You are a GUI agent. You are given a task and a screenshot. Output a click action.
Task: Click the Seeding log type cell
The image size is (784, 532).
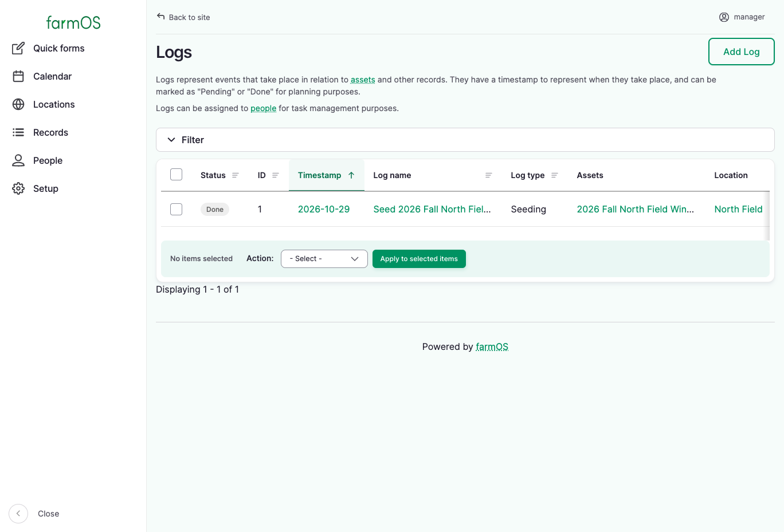point(528,209)
